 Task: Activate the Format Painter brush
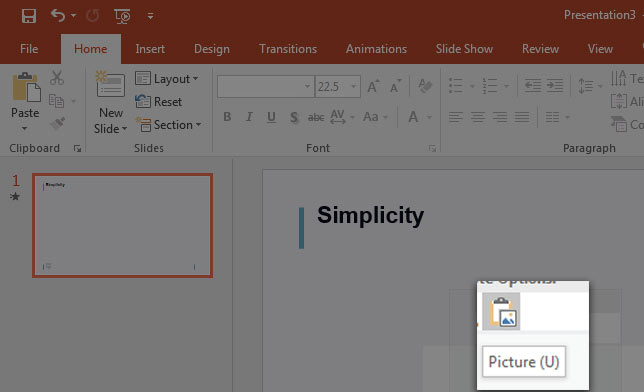click(x=58, y=123)
